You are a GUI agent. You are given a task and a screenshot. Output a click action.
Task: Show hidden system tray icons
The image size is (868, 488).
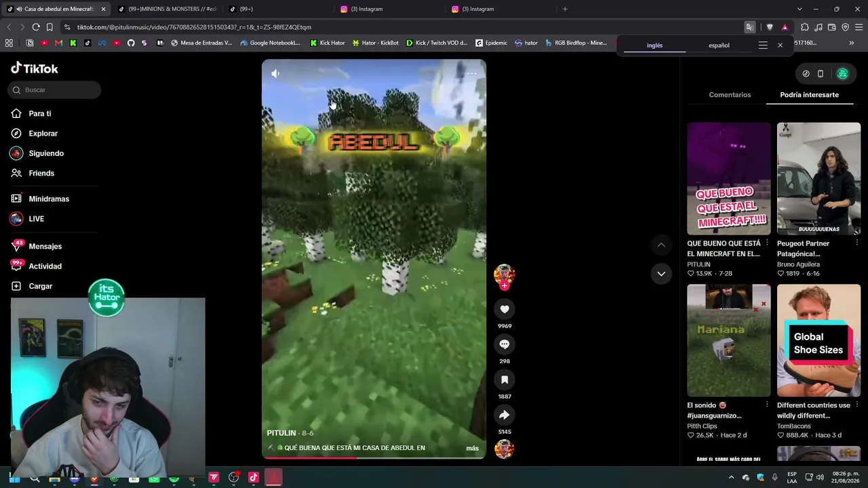[731, 477]
